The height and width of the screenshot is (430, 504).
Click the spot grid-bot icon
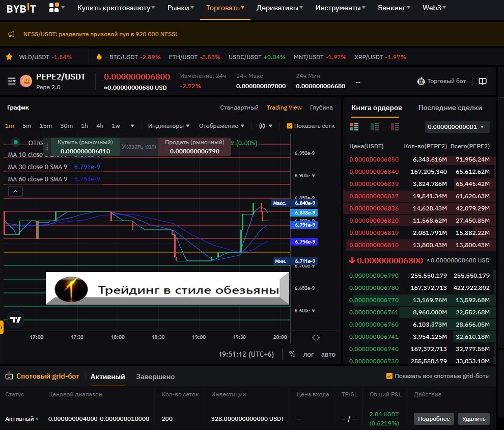(9, 375)
